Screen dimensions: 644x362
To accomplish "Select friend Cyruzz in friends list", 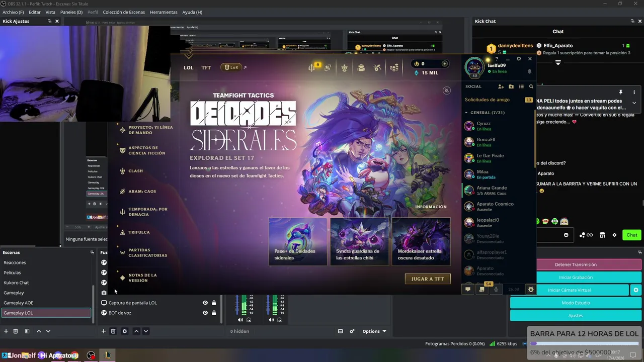I will pyautogui.click(x=498, y=126).
